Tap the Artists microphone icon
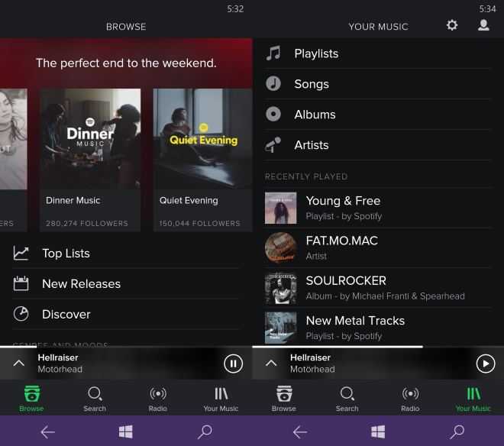The height and width of the screenshot is (446, 504). 273,144
